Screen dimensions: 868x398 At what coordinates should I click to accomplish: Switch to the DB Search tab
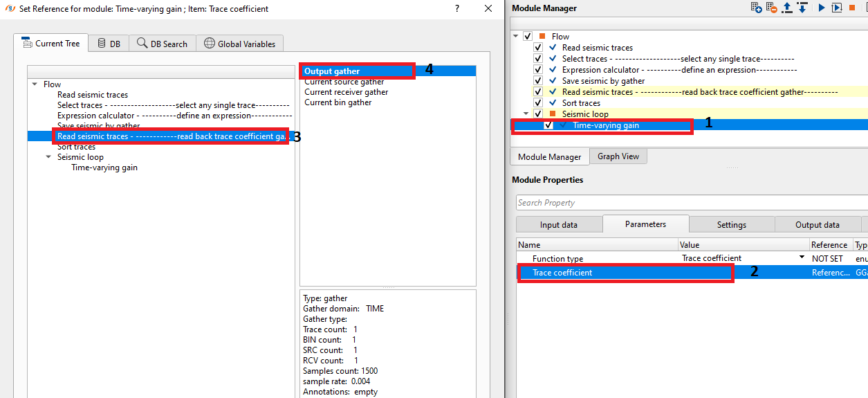coord(163,44)
